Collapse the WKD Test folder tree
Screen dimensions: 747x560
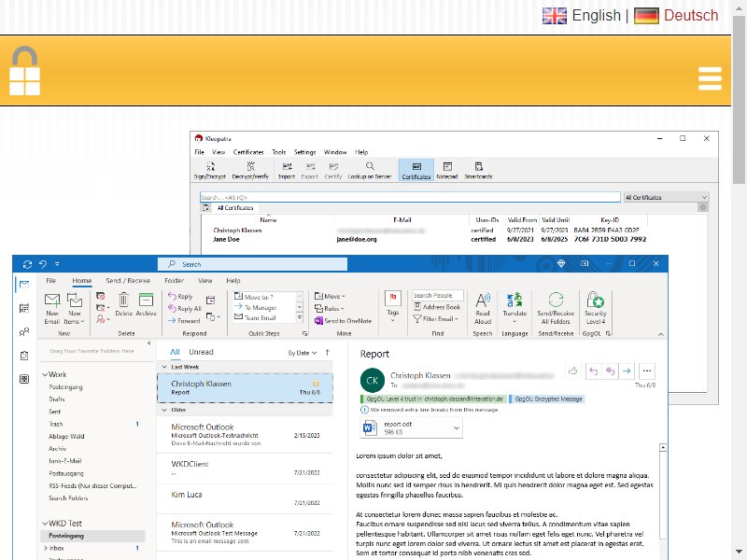(45, 524)
